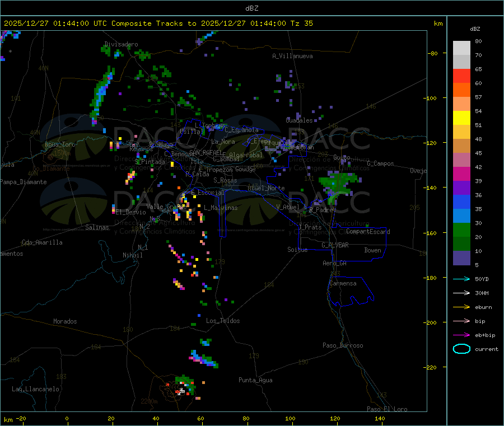Click the Paso_Barroso map label

coord(343,345)
